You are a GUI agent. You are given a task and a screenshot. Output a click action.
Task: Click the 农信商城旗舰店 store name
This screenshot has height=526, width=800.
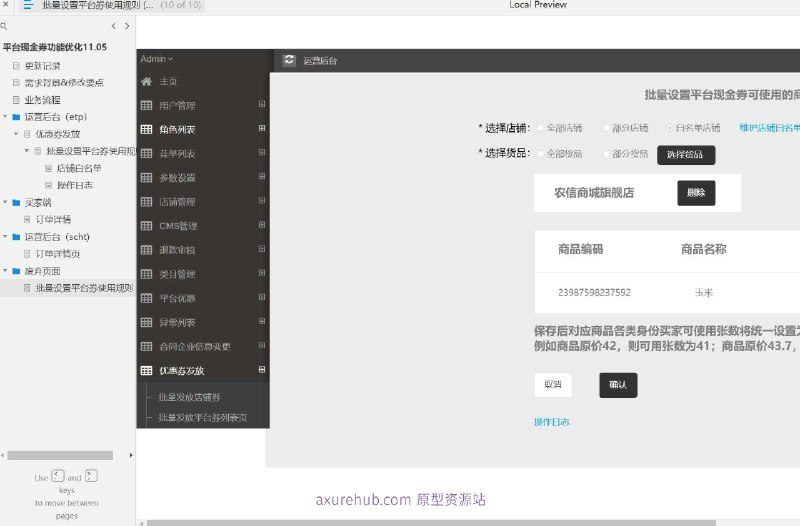(x=594, y=193)
